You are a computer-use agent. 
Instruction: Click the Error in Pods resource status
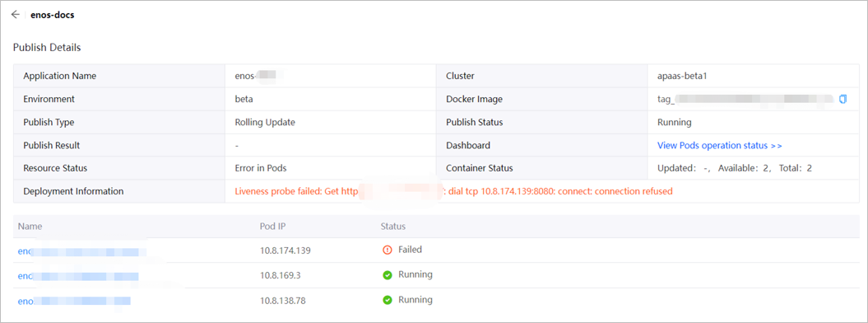(261, 168)
